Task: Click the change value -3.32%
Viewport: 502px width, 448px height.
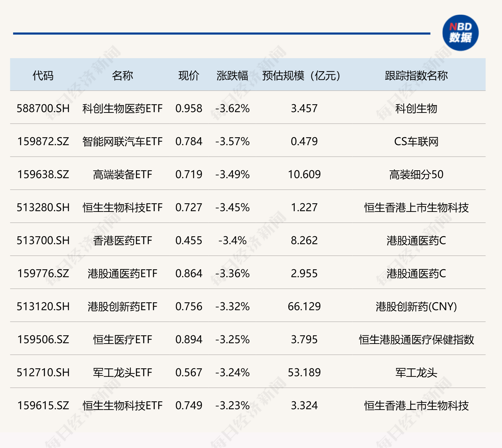Action: point(232,307)
